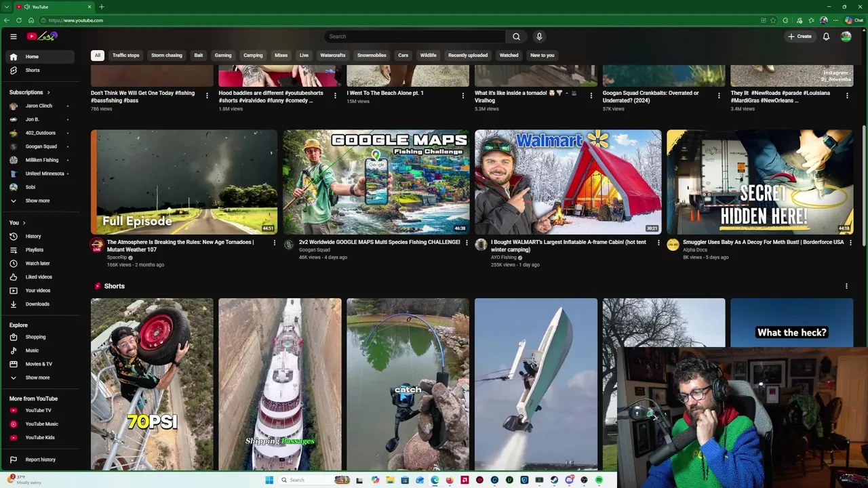Open the Shorts shelf options menu

coord(846,286)
